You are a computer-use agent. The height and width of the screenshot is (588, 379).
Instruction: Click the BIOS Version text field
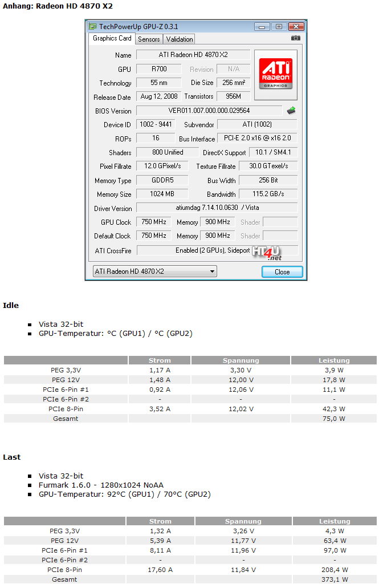click(209, 111)
